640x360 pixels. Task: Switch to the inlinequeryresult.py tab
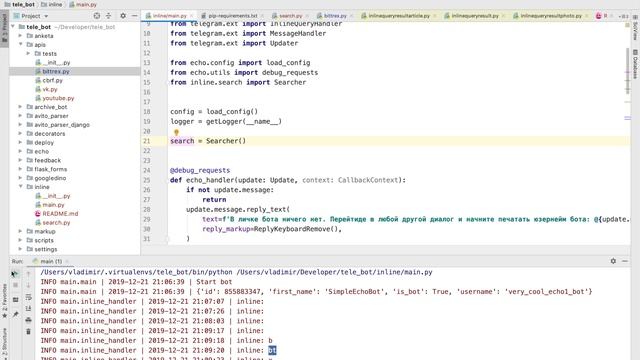click(x=475, y=16)
